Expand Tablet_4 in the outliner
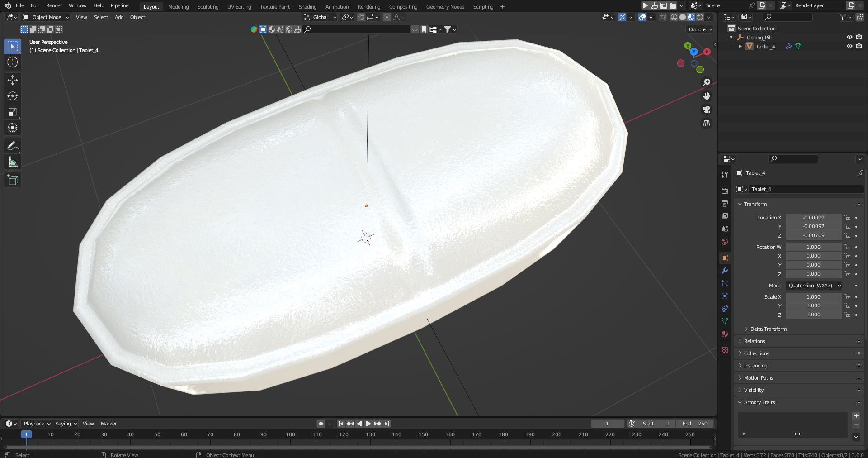This screenshot has width=868, height=458. [x=740, y=46]
